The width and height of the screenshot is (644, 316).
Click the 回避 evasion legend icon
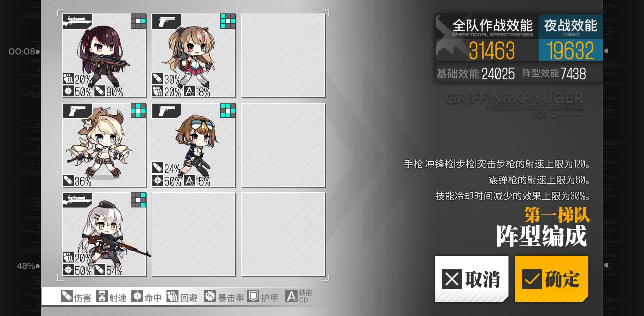[172, 296]
